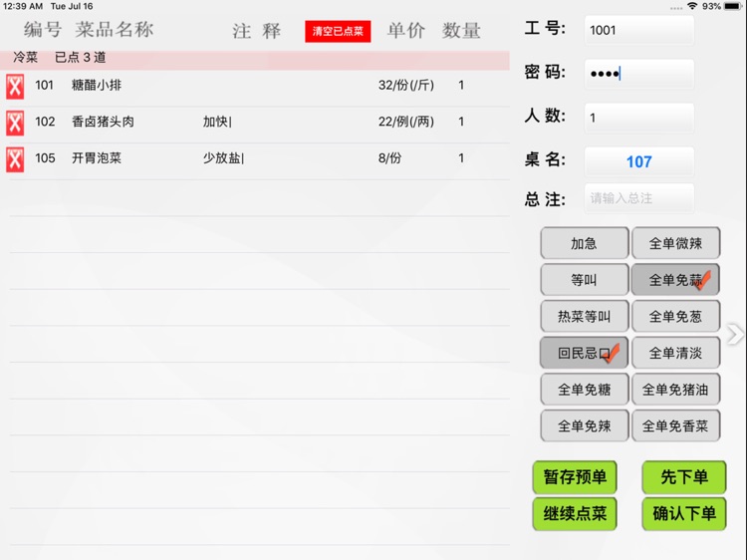
Task: Remove 香卤猪头肉 via its red X icon
Action: (15, 123)
